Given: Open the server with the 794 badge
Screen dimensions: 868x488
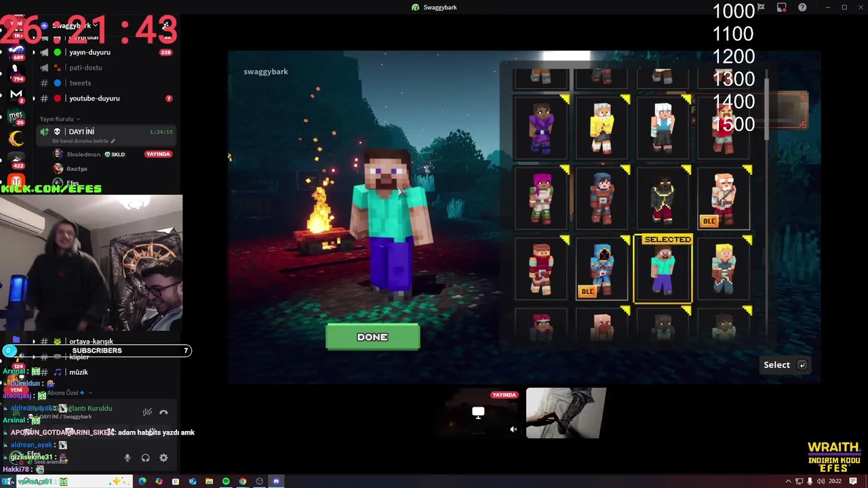Looking at the screenshot, I should click(x=17, y=73).
